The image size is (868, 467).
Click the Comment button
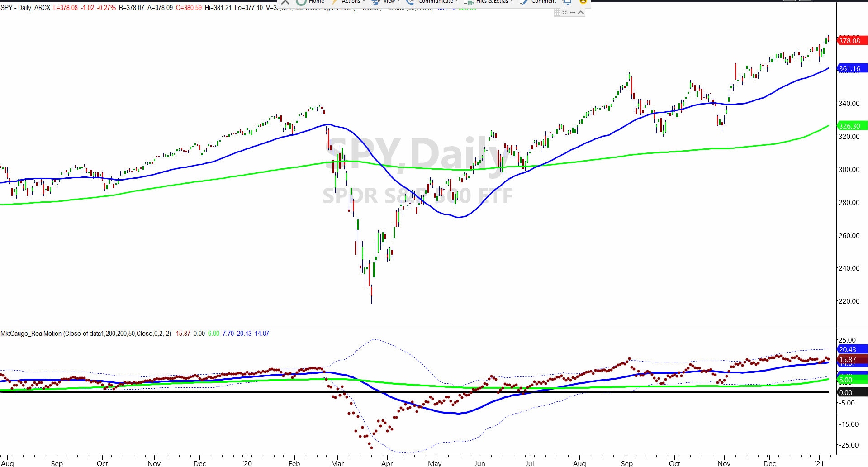point(538,2)
